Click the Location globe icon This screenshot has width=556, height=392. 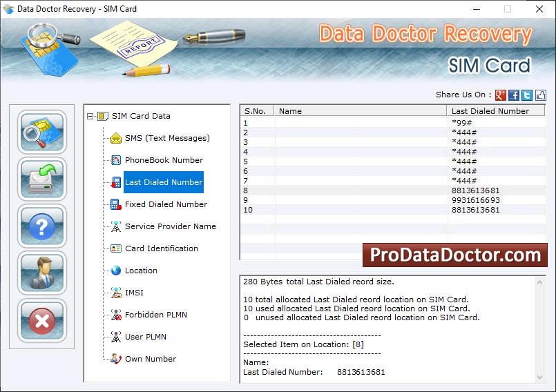(x=116, y=271)
